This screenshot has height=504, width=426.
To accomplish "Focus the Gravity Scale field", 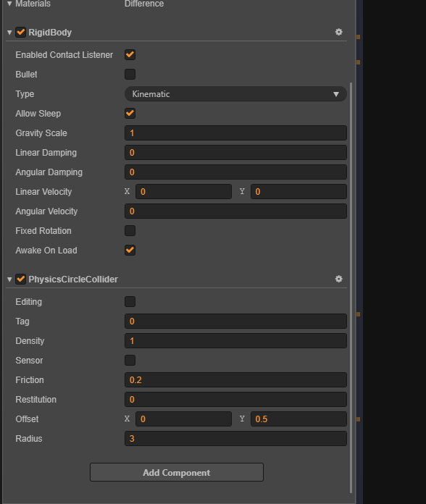I will tap(235, 133).
